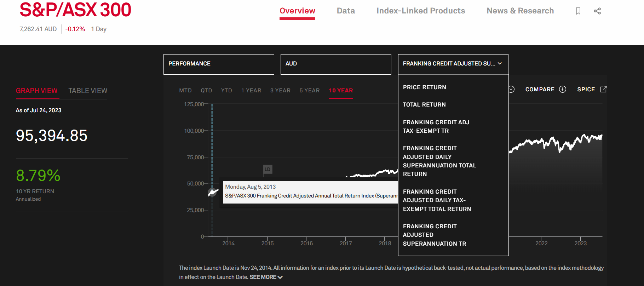644x286 pixels.
Task: Open the AUD currency dropdown
Action: pyautogui.click(x=335, y=64)
